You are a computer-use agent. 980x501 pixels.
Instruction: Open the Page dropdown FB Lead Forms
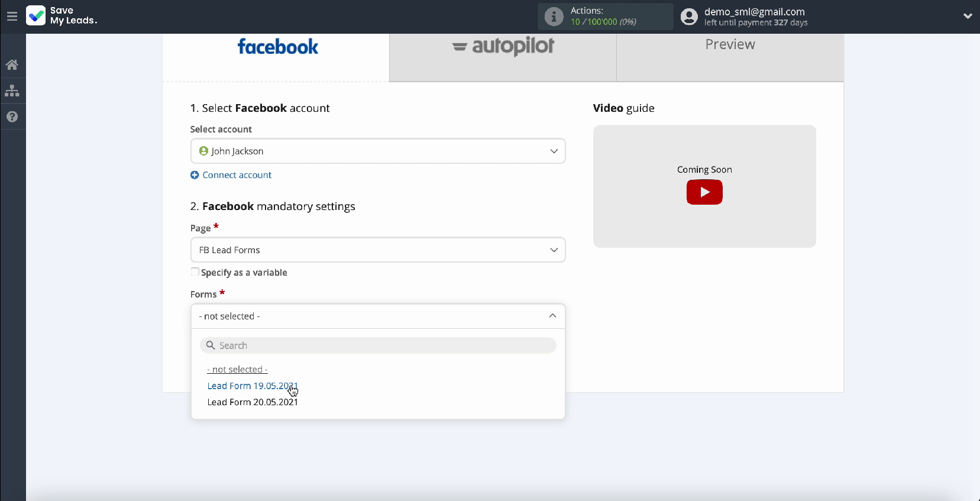(x=377, y=250)
